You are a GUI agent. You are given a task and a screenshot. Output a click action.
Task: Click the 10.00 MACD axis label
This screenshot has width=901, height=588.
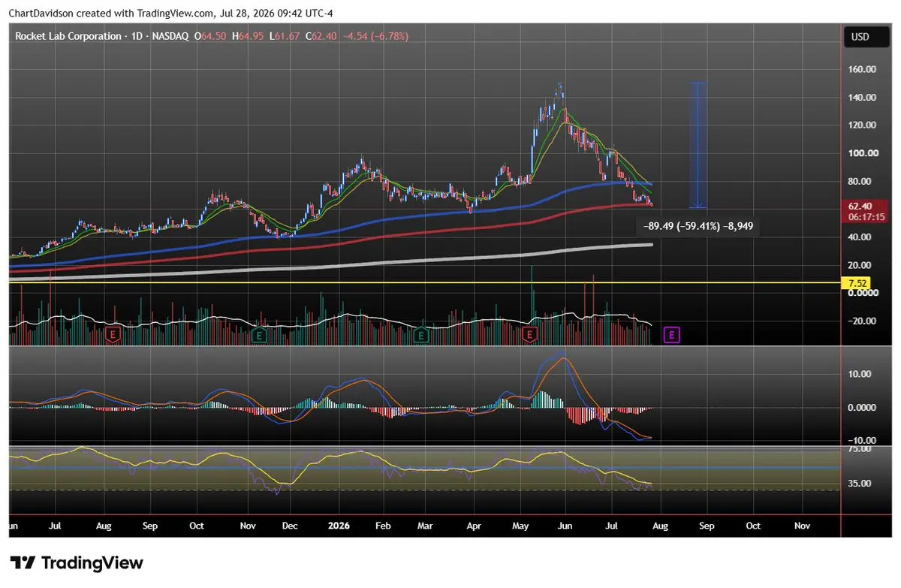pos(861,374)
